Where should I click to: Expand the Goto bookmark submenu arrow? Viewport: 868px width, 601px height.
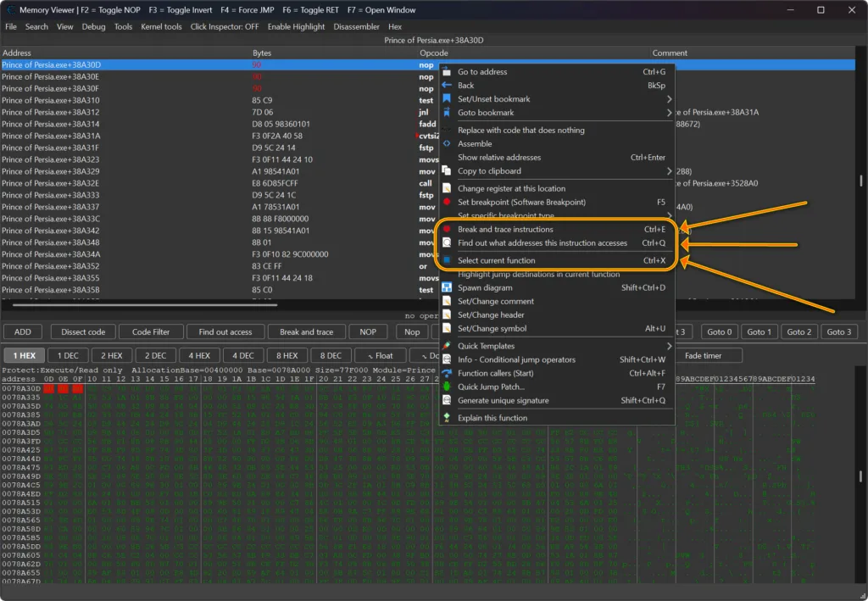coord(669,113)
